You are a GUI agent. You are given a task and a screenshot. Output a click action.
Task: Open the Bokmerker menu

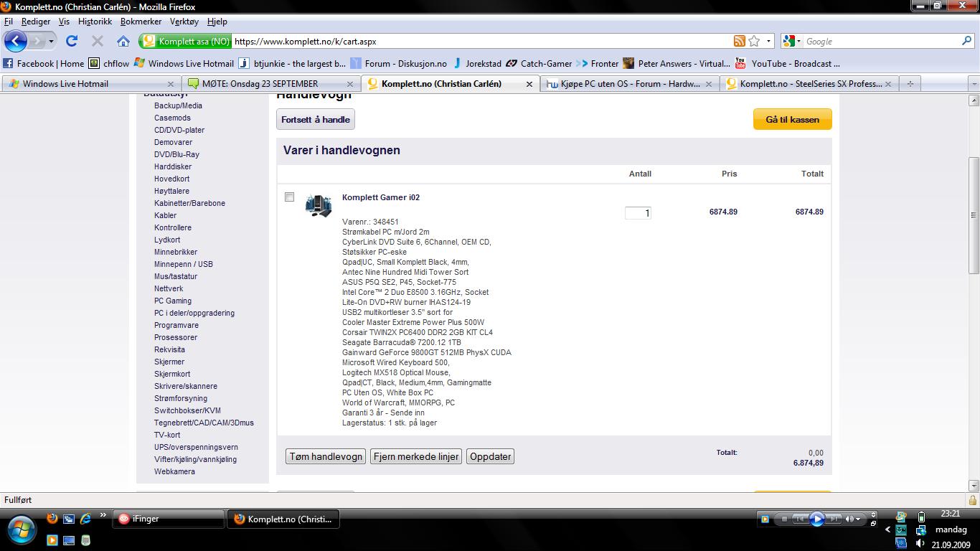coord(141,22)
